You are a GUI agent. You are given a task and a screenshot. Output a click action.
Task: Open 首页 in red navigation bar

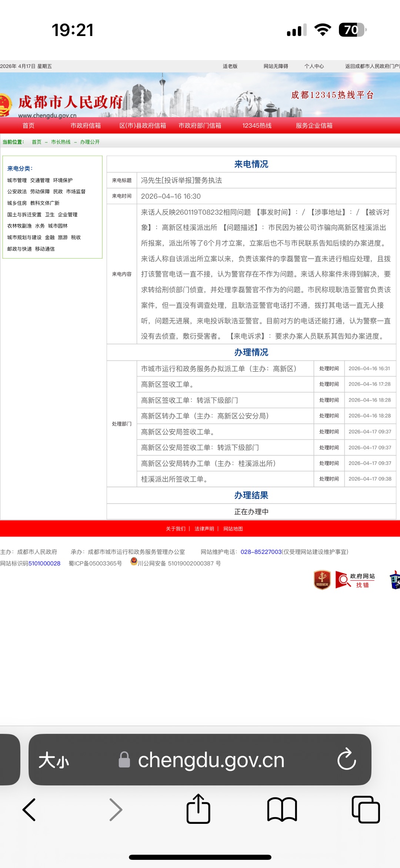[x=29, y=126]
